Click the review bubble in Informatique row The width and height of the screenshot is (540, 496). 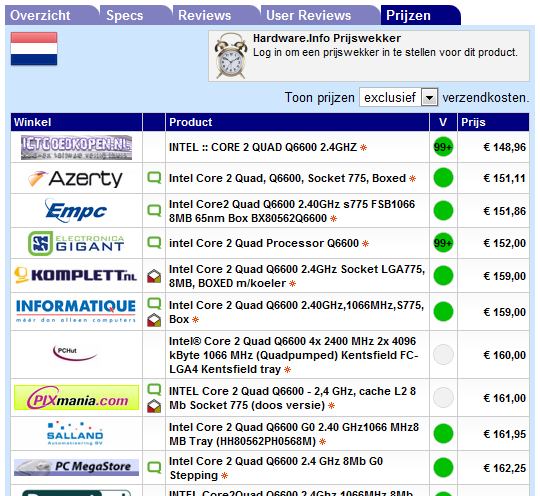pyautogui.click(x=154, y=304)
